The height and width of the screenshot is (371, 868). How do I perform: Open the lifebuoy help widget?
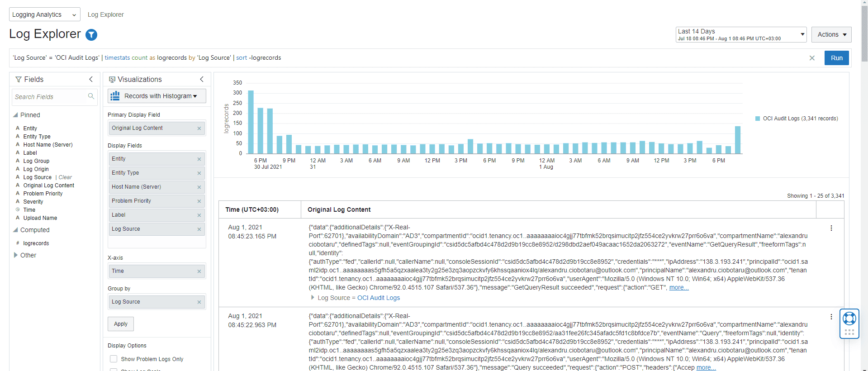(849, 319)
